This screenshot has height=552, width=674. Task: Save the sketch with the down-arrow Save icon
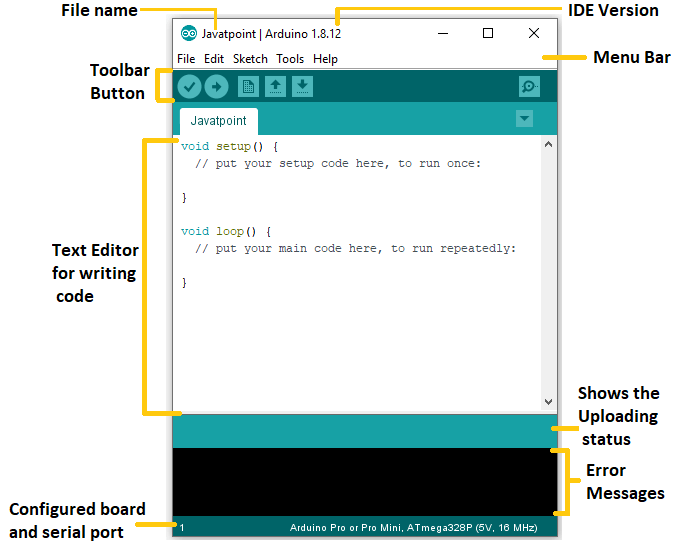coord(302,86)
